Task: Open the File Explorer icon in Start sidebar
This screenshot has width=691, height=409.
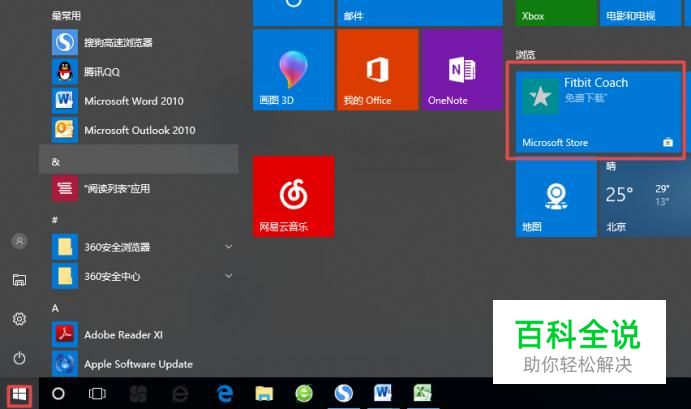Action: [x=19, y=280]
